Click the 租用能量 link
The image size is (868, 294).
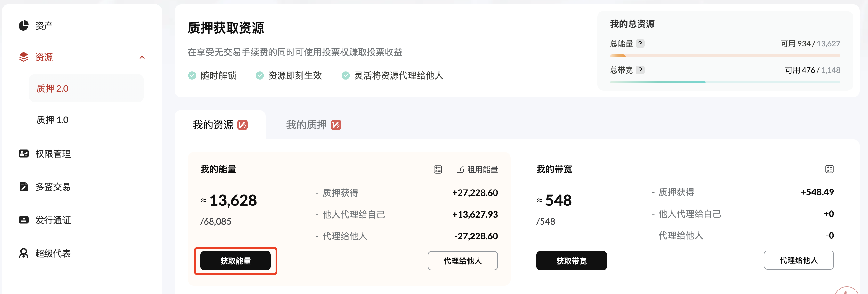(x=477, y=169)
